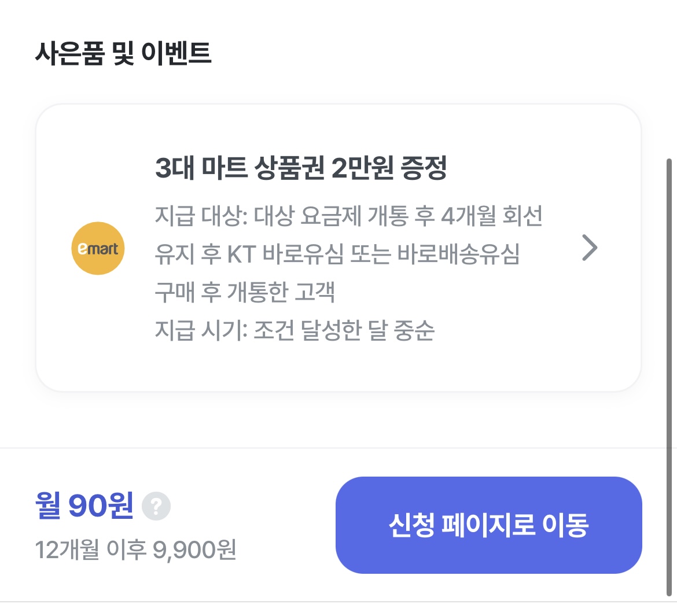The image size is (677, 616).
Task: Tap the question mark help icon
Action: click(x=156, y=507)
